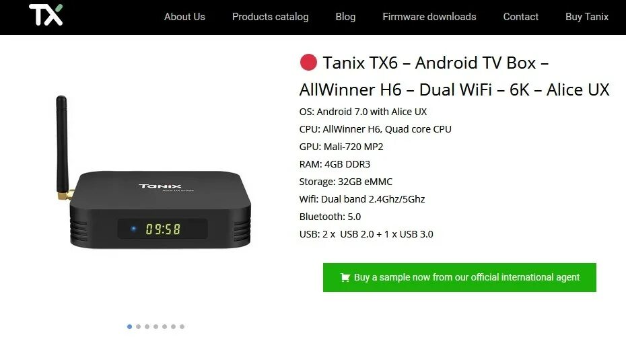Open the About Us menu item
Viewport: 626px width, 364px height.
point(184,17)
